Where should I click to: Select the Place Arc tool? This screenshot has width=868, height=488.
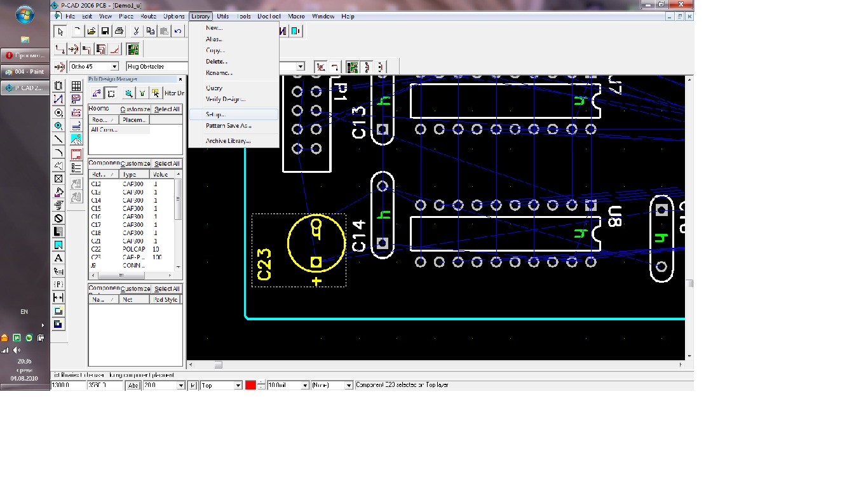(x=58, y=152)
